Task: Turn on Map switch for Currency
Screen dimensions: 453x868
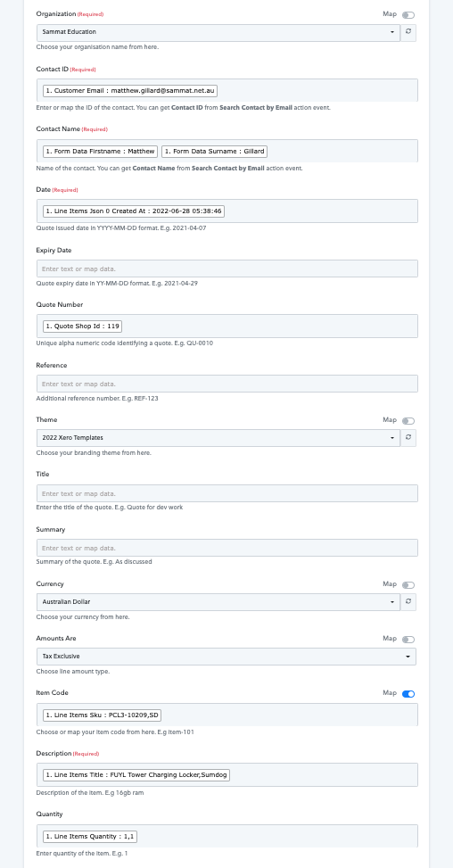Action: pos(408,584)
